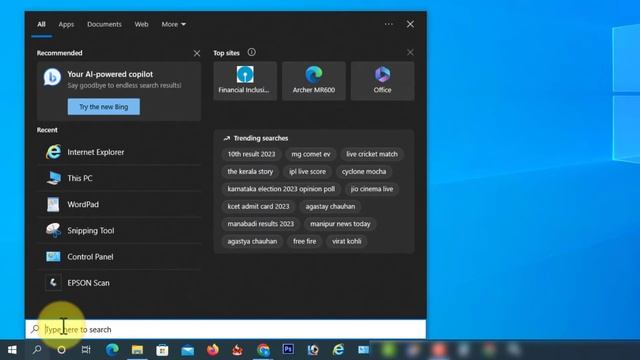Screen dimensions: 640x360
Task: Search trending 'manipur news today'
Action: pos(340,224)
